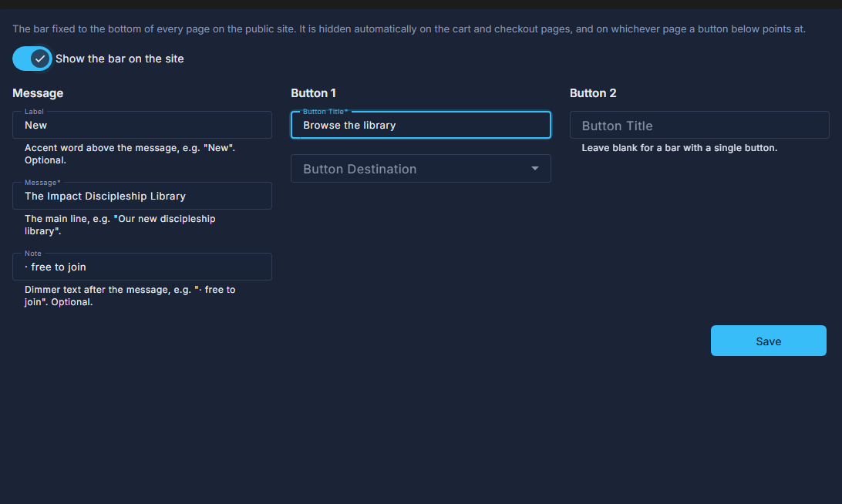Viewport: 842px width, 504px height.
Task: Click the Show the bar on the site label
Action: (x=120, y=59)
